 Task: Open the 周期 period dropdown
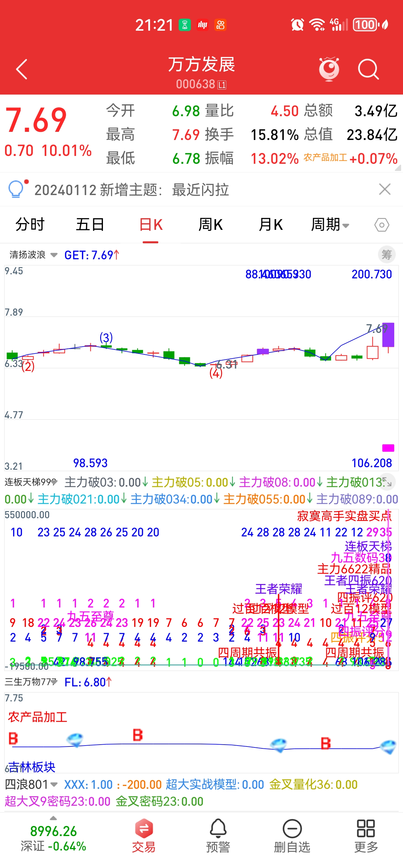(x=330, y=225)
